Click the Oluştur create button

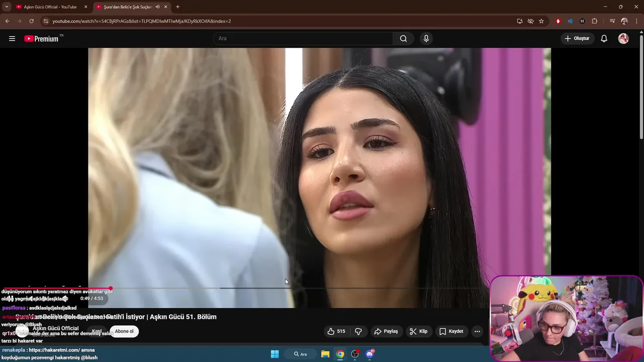click(577, 39)
